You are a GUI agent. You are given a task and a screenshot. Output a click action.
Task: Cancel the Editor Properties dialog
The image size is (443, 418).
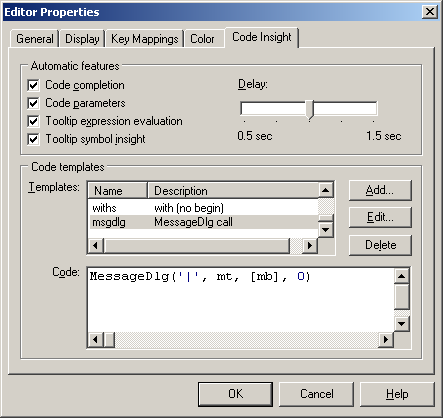point(316,394)
